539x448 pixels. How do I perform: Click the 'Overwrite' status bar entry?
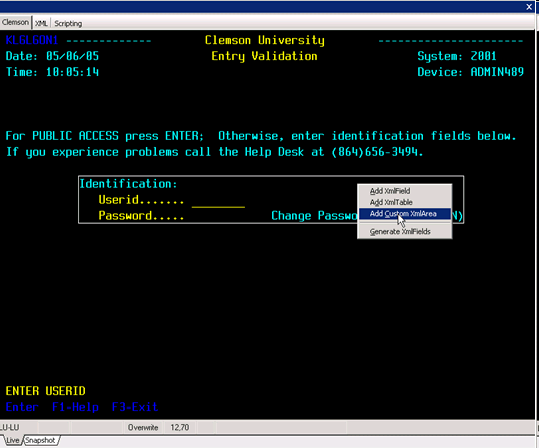tap(143, 427)
